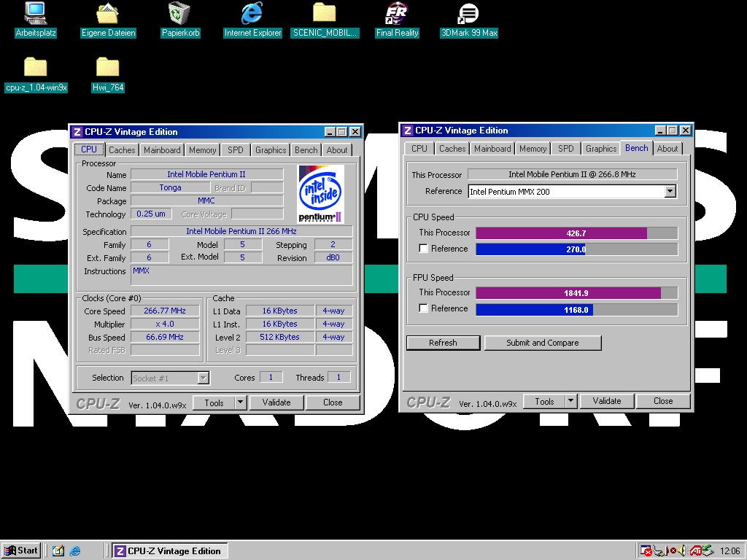Open the volume speaker tray icon

681,551
